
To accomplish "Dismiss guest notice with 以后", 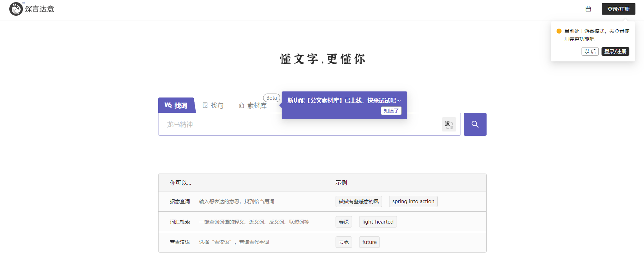I will tap(590, 51).
